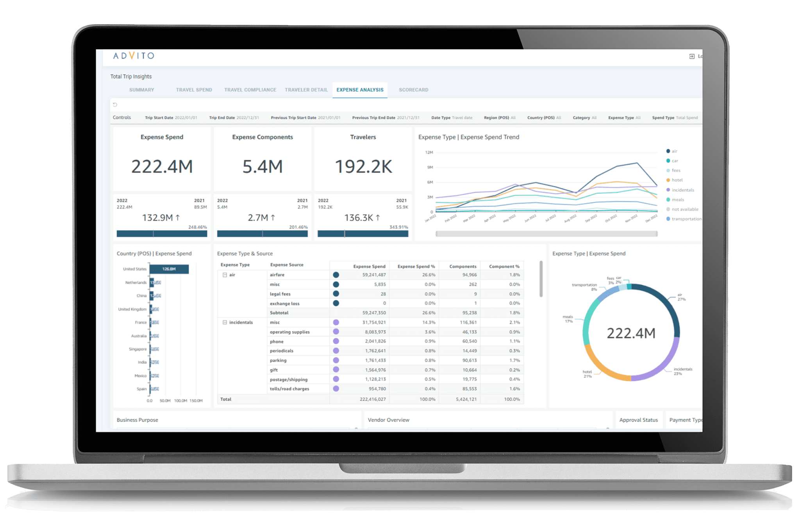800x532 pixels.
Task: Sort by the Expense Spend % column header
Action: [416, 266]
